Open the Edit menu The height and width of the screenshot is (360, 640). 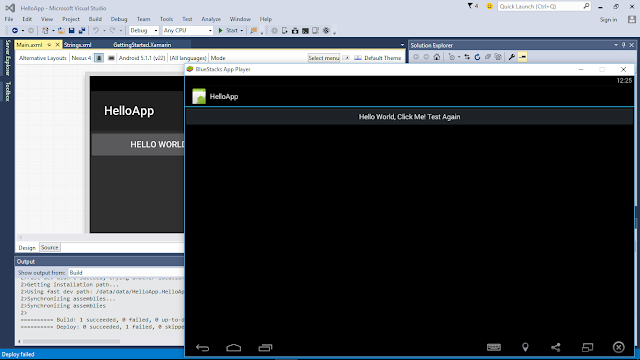27,19
